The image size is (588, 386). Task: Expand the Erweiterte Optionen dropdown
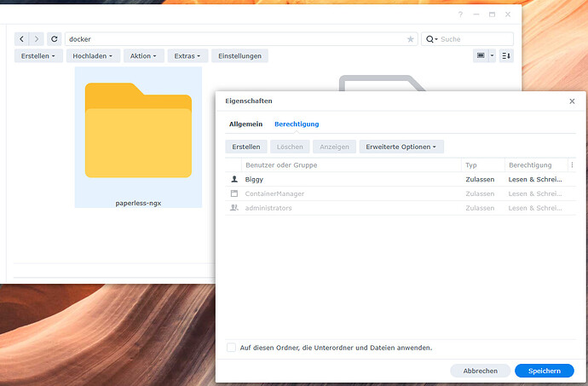(401, 147)
